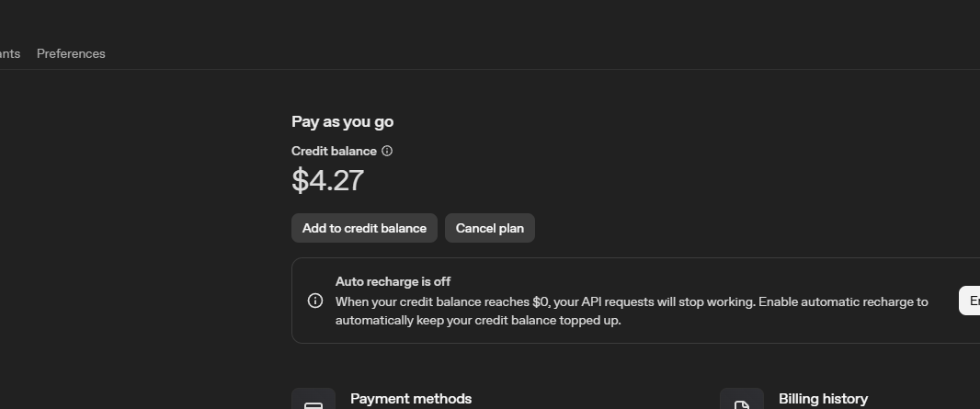Click the Billing history document icon
The width and height of the screenshot is (980, 409).
pyautogui.click(x=741, y=403)
